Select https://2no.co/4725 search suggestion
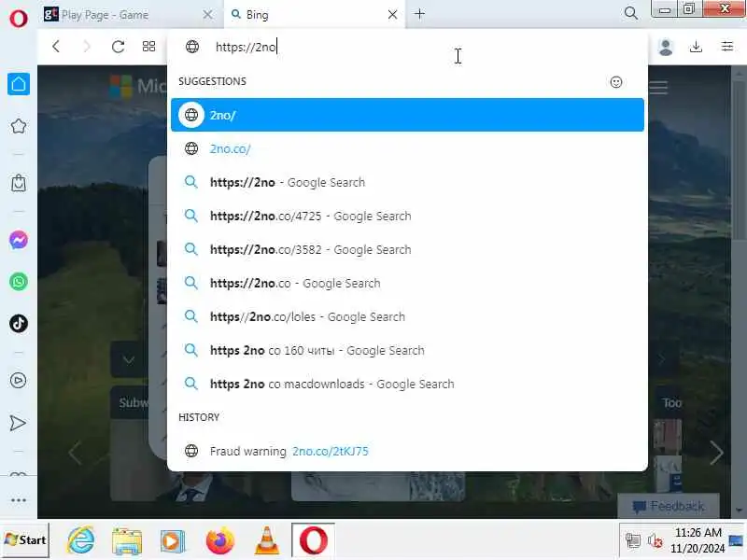The width and height of the screenshot is (747, 560). 407,216
